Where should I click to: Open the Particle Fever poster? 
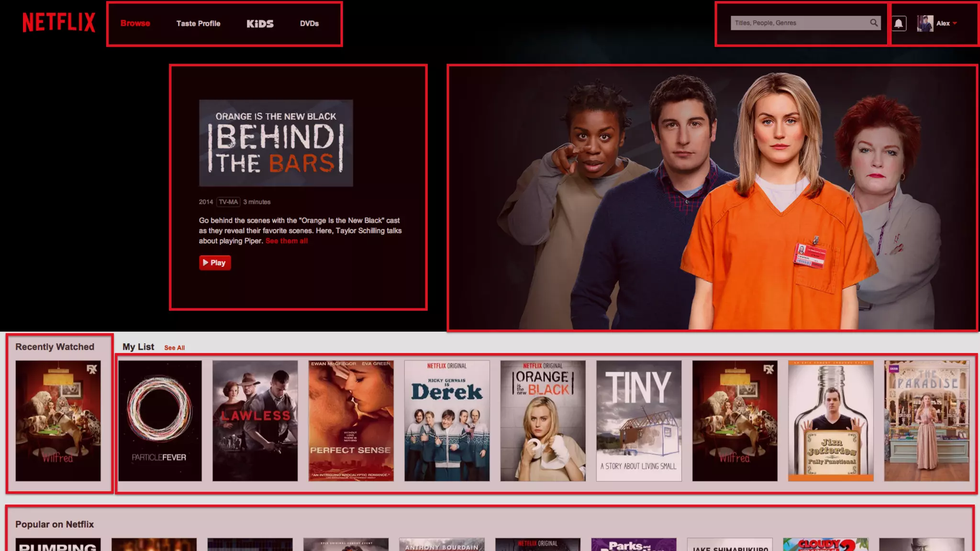click(160, 420)
